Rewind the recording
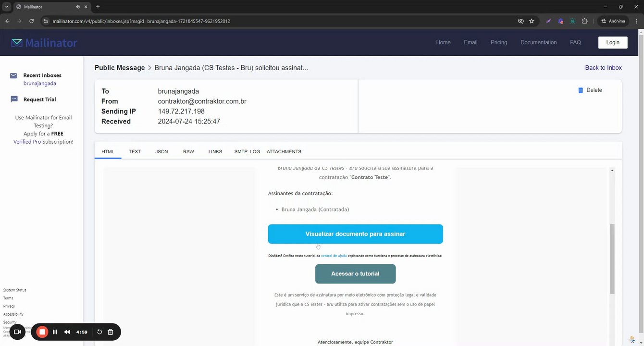The height and width of the screenshot is (346, 644). [x=67, y=332]
